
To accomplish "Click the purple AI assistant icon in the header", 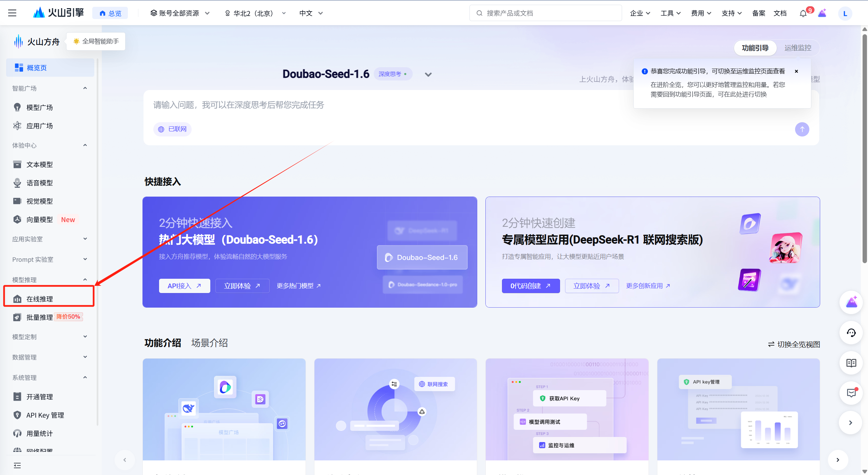I will (x=822, y=13).
